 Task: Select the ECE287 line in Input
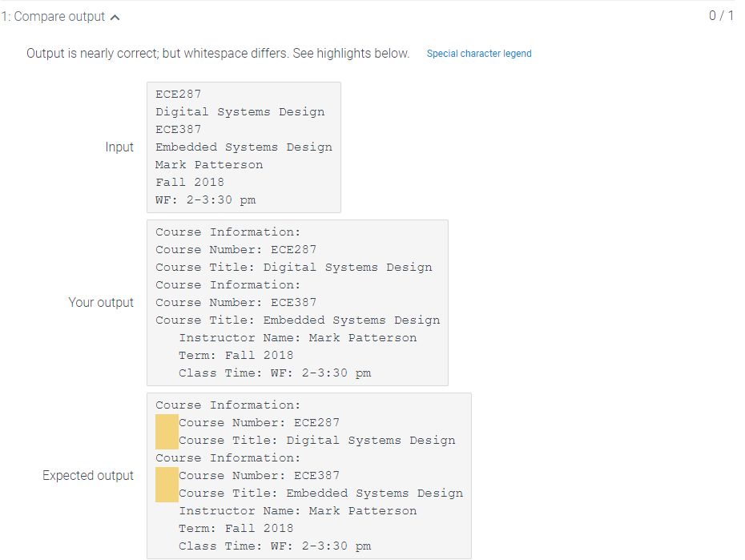pyautogui.click(x=177, y=94)
